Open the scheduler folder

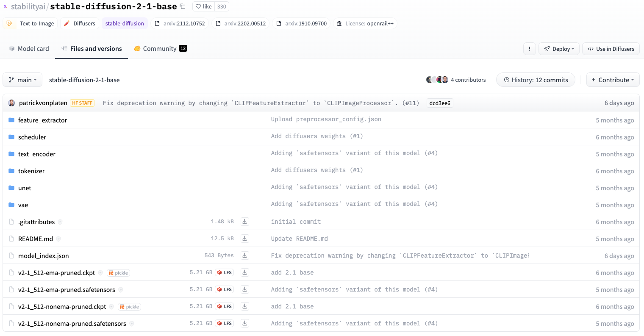[32, 137]
